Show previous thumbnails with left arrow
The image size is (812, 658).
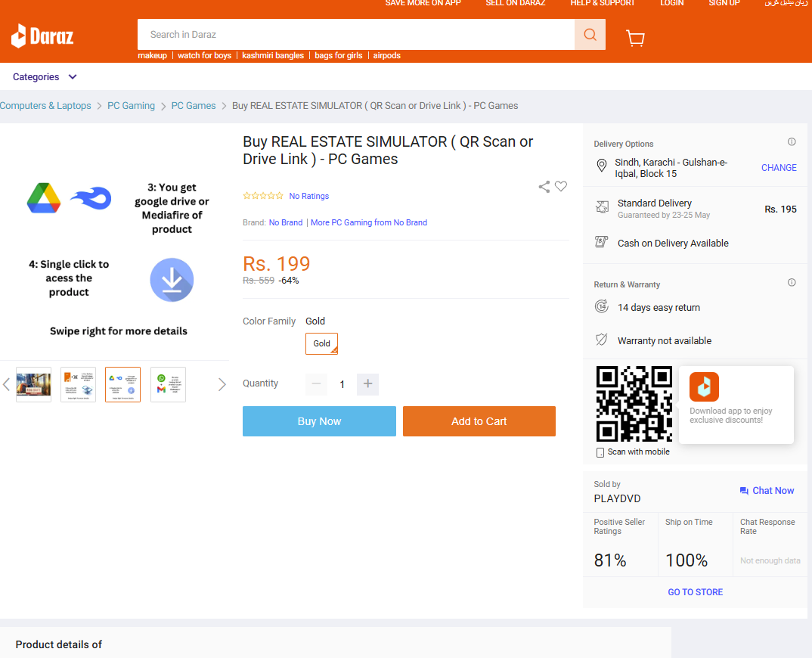pos(7,384)
